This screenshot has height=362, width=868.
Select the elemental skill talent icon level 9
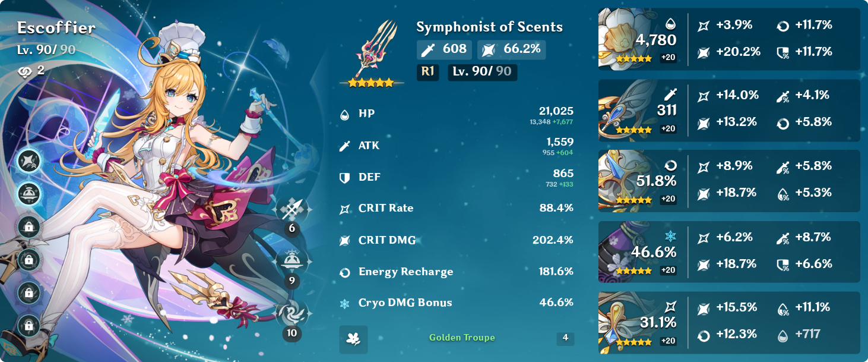click(x=292, y=262)
